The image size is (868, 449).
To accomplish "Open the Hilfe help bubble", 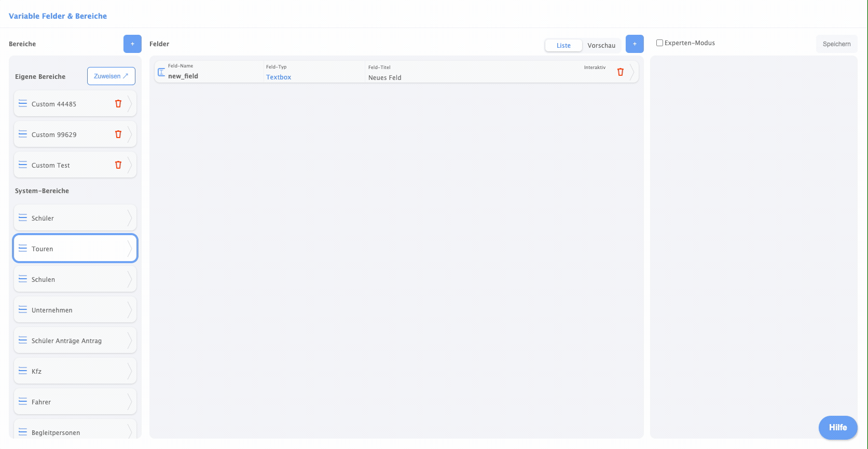I will 837,428.
